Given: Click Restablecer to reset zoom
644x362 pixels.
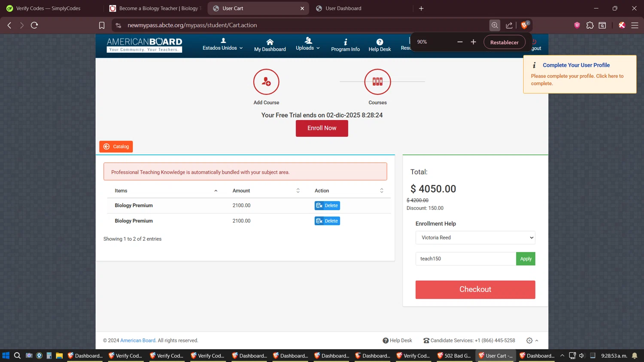Looking at the screenshot, I should 504,42.
